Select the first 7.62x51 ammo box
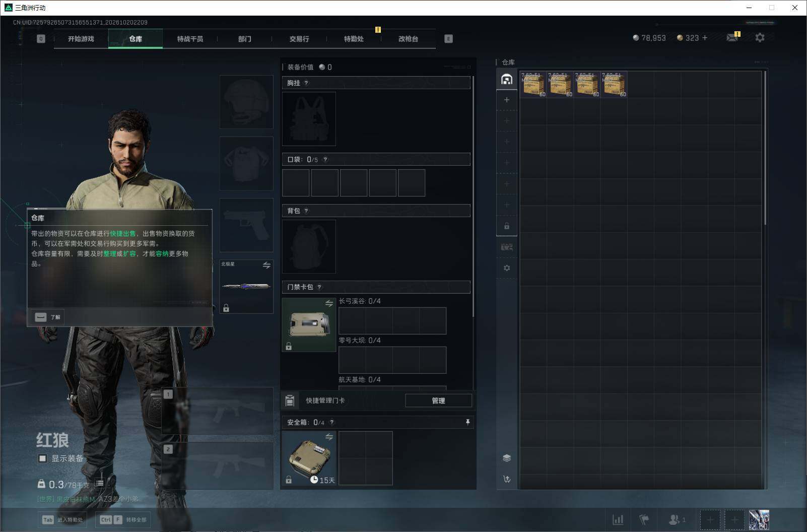This screenshot has width=807, height=532. tap(533, 84)
